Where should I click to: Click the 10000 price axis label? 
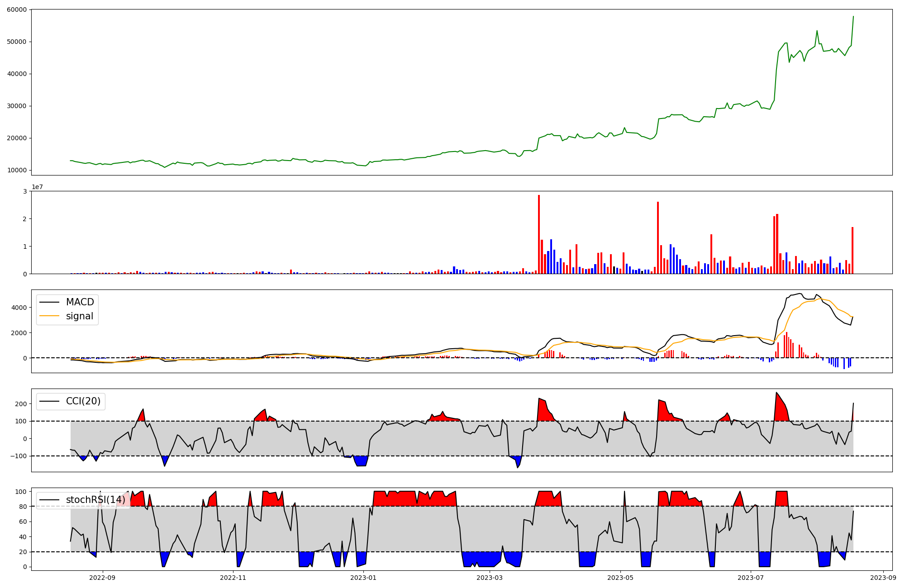click(17, 171)
